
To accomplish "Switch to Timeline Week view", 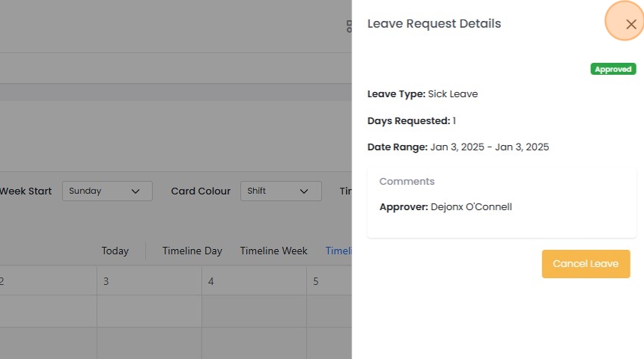I will [273, 251].
